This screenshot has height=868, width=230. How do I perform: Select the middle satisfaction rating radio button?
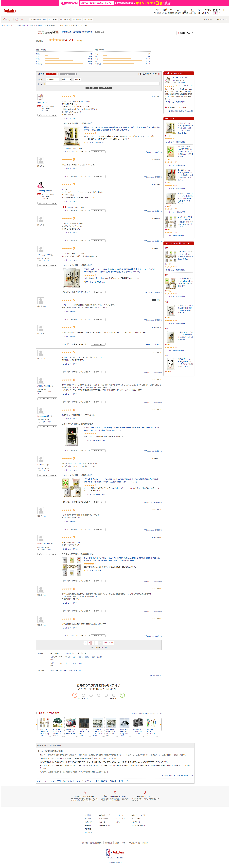[x=98, y=695]
